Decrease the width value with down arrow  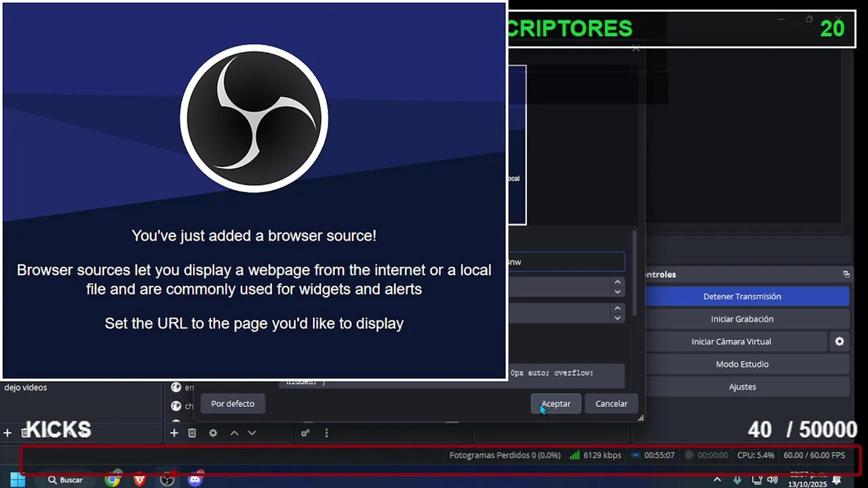617,291
